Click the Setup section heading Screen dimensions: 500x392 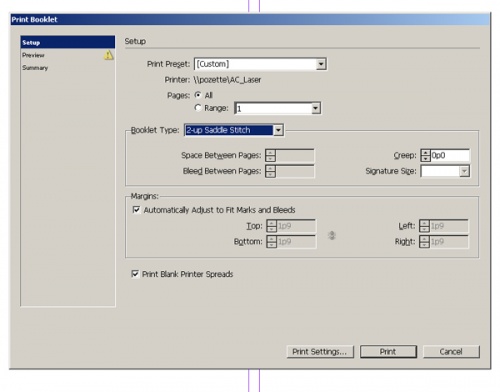coord(135,41)
